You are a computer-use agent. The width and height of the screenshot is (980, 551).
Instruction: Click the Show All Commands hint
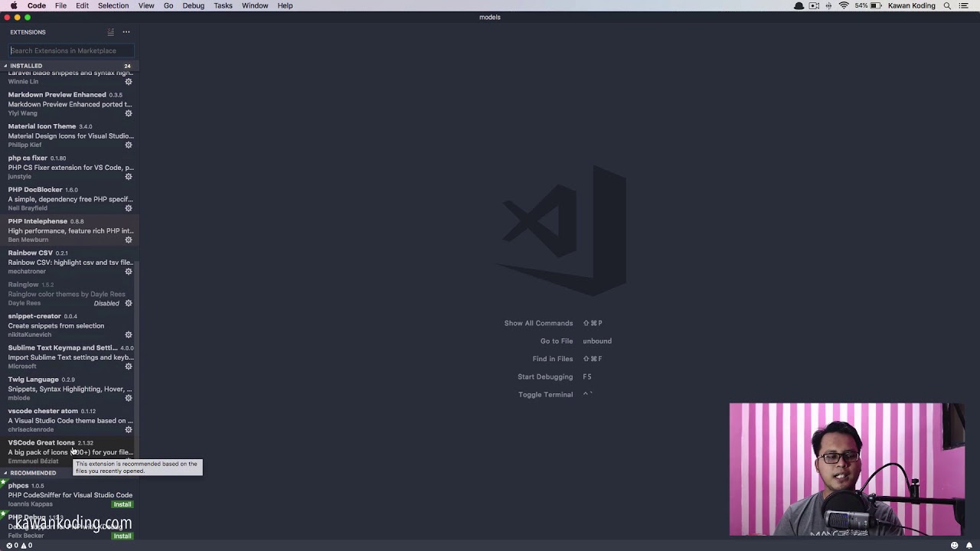coord(538,323)
